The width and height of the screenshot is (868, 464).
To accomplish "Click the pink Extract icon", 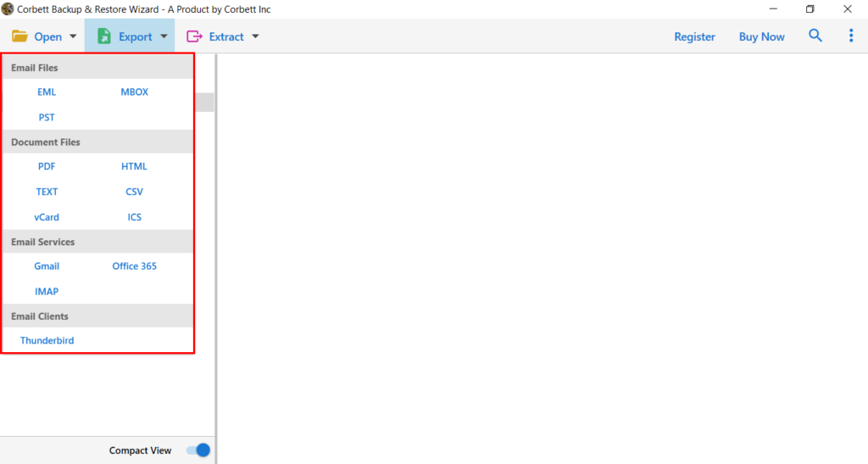I will tap(194, 36).
